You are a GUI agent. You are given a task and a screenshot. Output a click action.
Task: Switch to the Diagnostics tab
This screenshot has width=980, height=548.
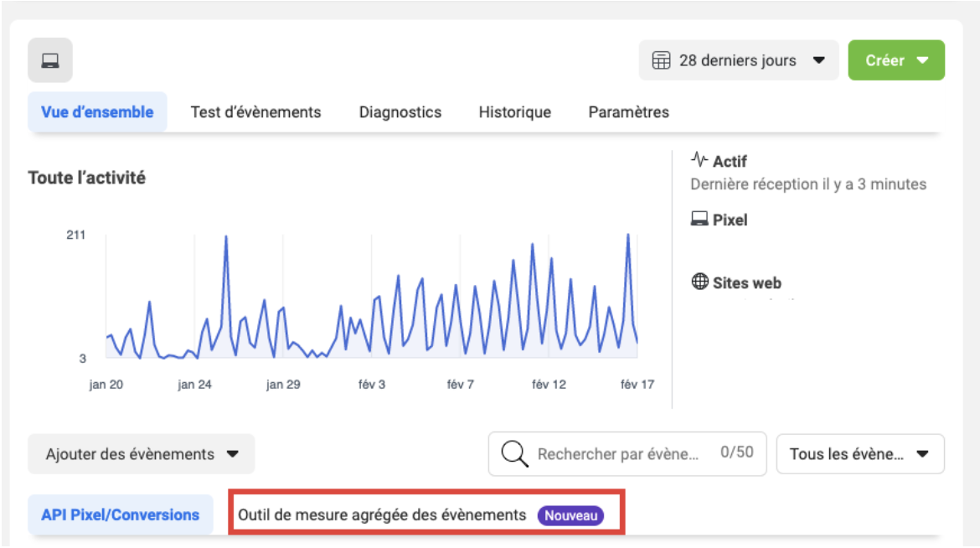pyautogui.click(x=400, y=111)
